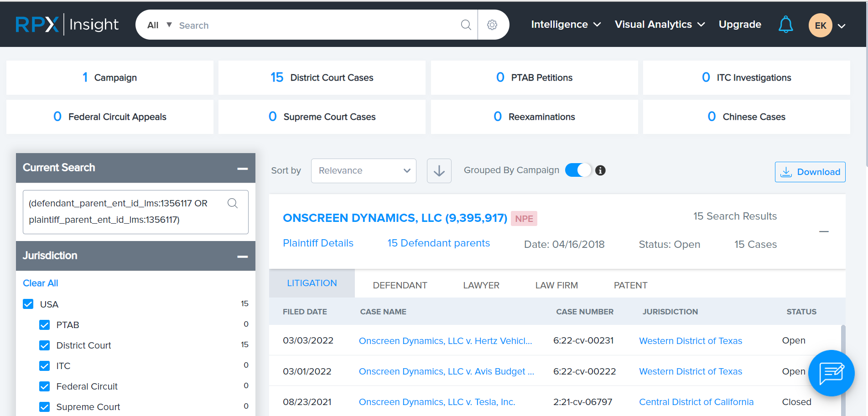Viewport: 868px width, 416px height.
Task: Open the EK user avatar
Action: tap(821, 25)
